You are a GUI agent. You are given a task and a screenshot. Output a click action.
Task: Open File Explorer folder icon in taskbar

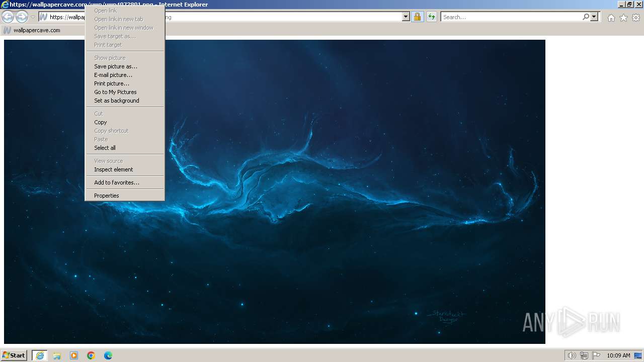click(57, 355)
